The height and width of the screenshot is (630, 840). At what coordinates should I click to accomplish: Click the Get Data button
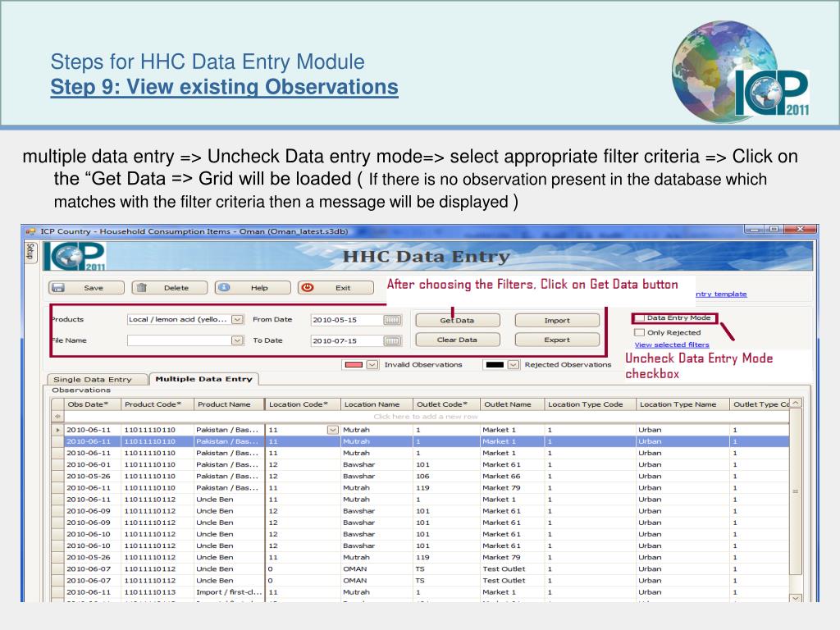click(x=457, y=321)
